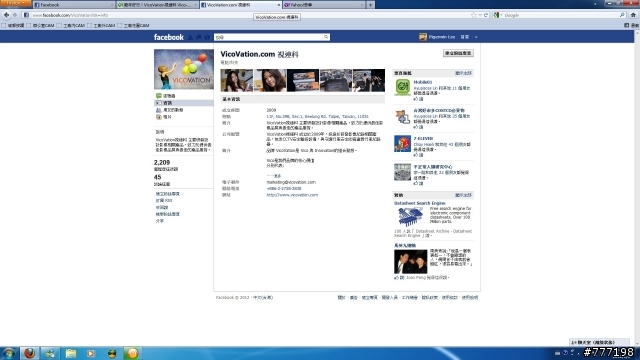Open third photo showing product boxes
The height and width of the screenshot is (360, 640).
click(x=303, y=80)
